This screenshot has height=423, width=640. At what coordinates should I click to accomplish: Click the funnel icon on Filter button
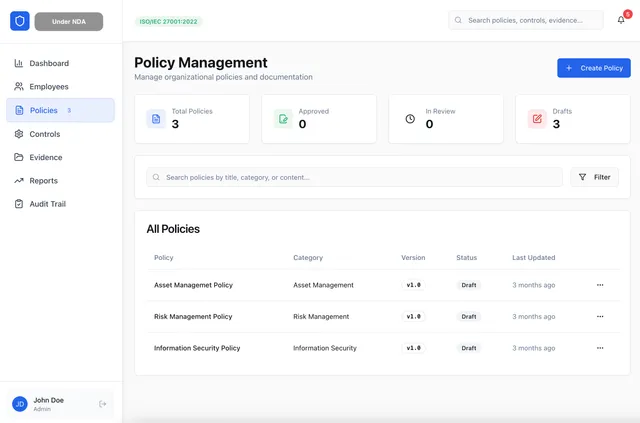(x=582, y=177)
